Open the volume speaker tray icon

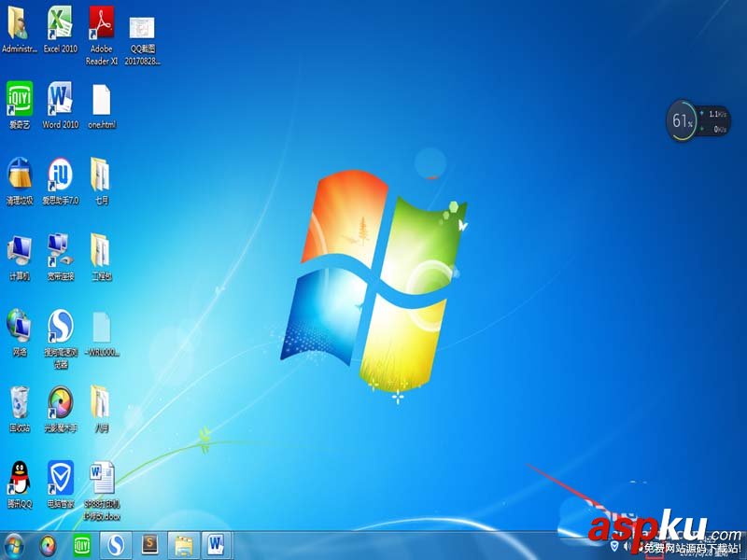627,546
